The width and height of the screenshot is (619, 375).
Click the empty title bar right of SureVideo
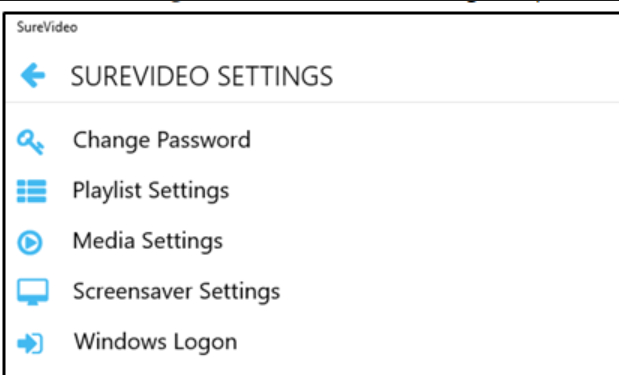pyautogui.click(x=347, y=27)
